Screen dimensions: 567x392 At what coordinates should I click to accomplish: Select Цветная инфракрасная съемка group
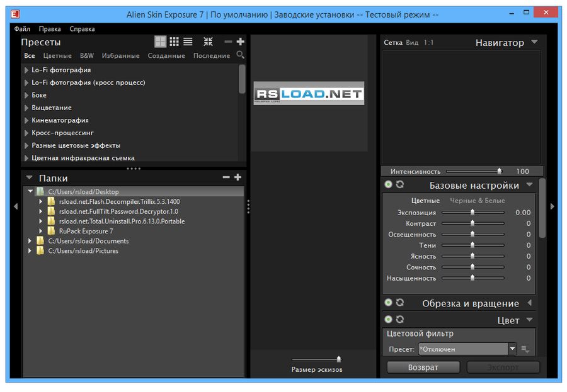[83, 158]
